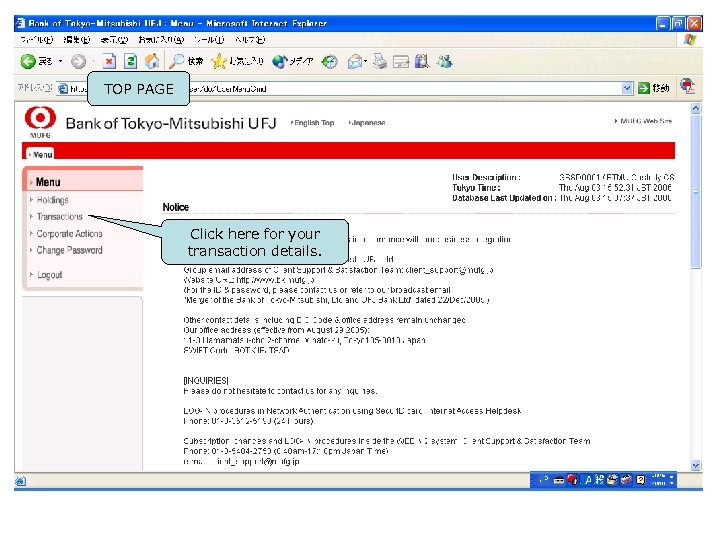
Task: Click the Search magnifier icon
Action: [177, 61]
